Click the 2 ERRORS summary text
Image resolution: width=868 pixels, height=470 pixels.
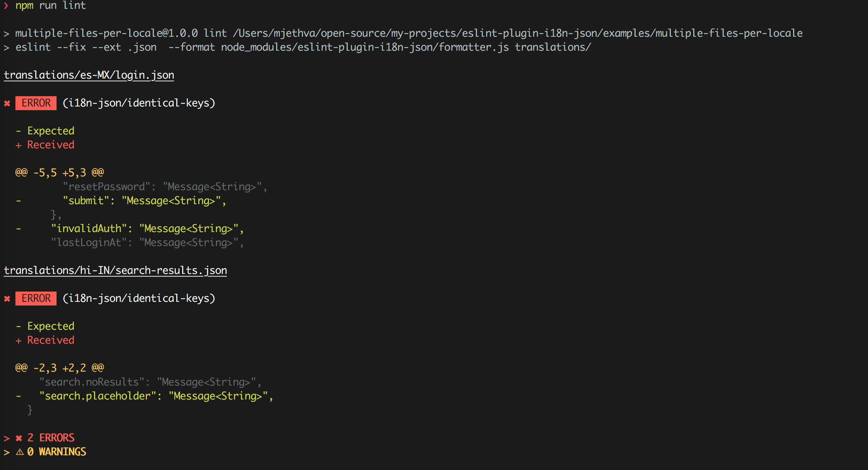[51, 438]
